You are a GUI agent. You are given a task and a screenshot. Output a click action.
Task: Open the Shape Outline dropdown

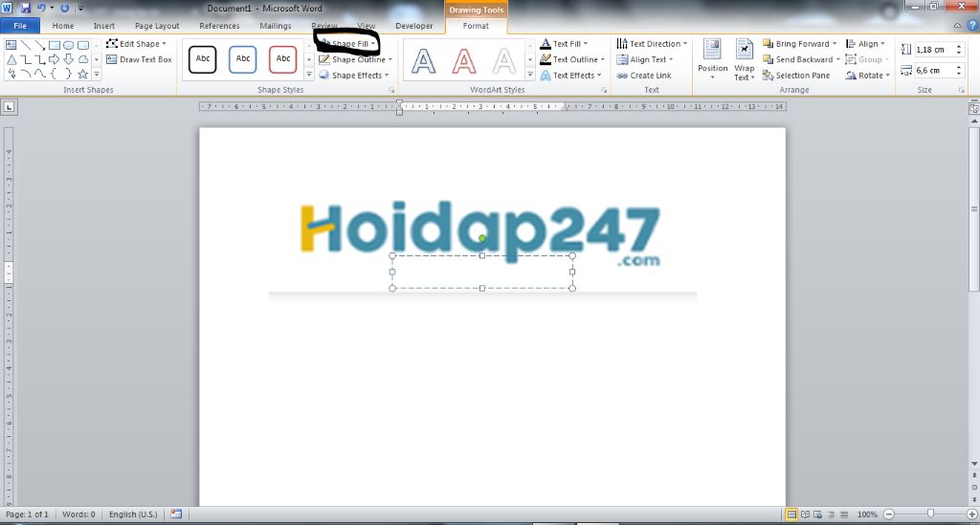tap(355, 59)
